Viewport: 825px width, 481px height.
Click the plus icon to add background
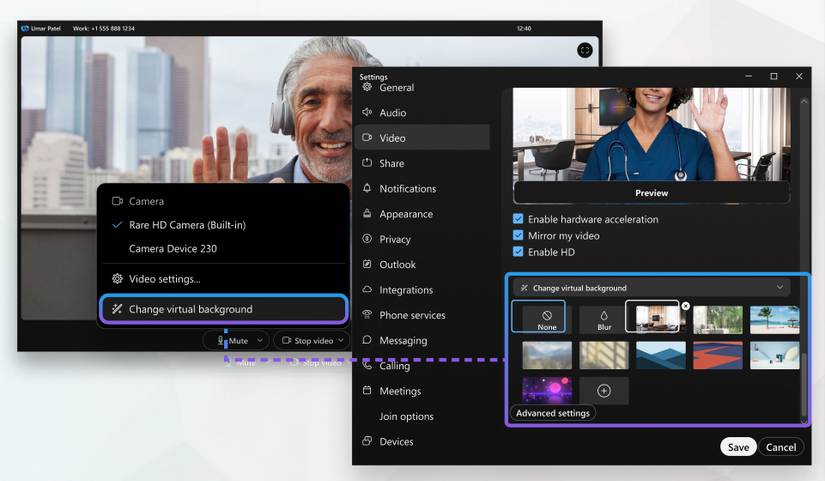[x=604, y=391]
